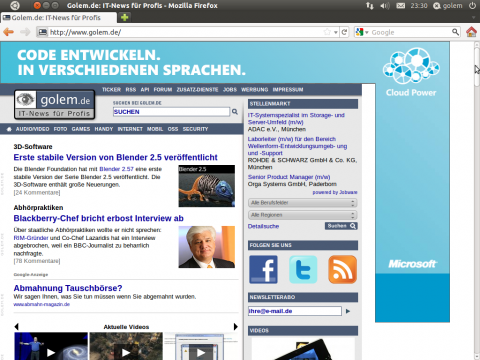The image size is (480, 360).
Task: Open the RSS menu item
Action: click(x=131, y=90)
